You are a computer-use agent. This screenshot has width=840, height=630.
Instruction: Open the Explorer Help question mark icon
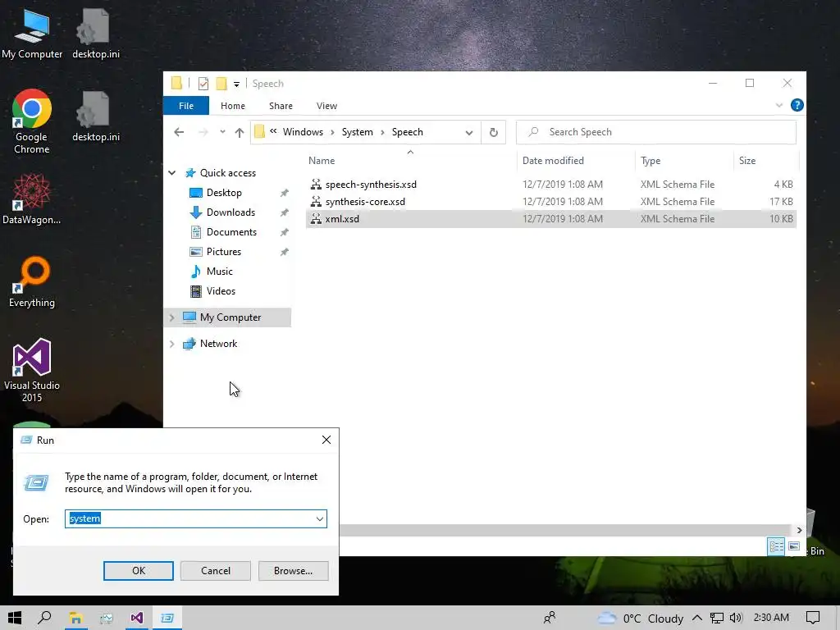(x=797, y=105)
